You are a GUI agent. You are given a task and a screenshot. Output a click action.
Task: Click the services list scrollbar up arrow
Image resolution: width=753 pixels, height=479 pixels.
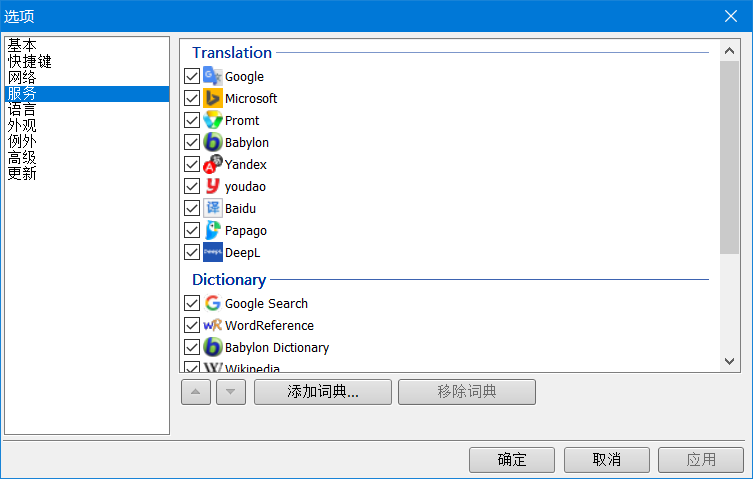[729, 50]
